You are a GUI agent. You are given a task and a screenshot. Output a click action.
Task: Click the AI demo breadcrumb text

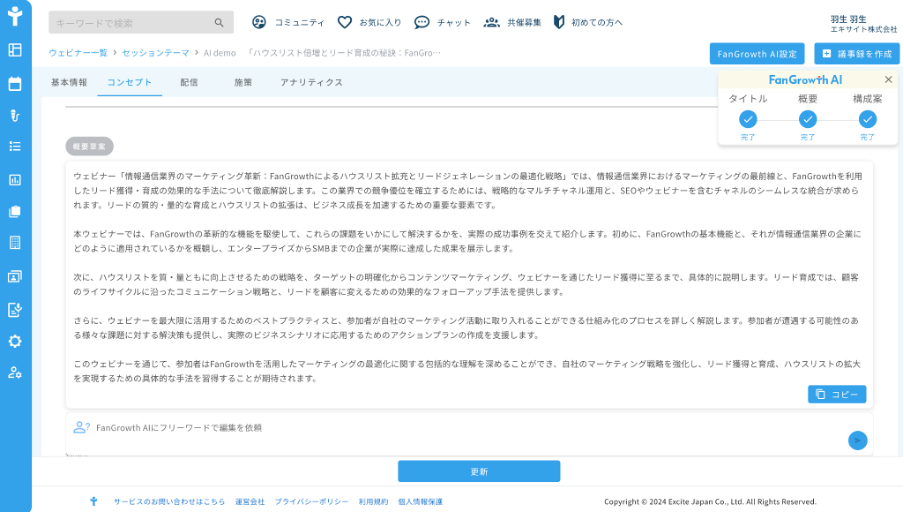click(x=220, y=52)
